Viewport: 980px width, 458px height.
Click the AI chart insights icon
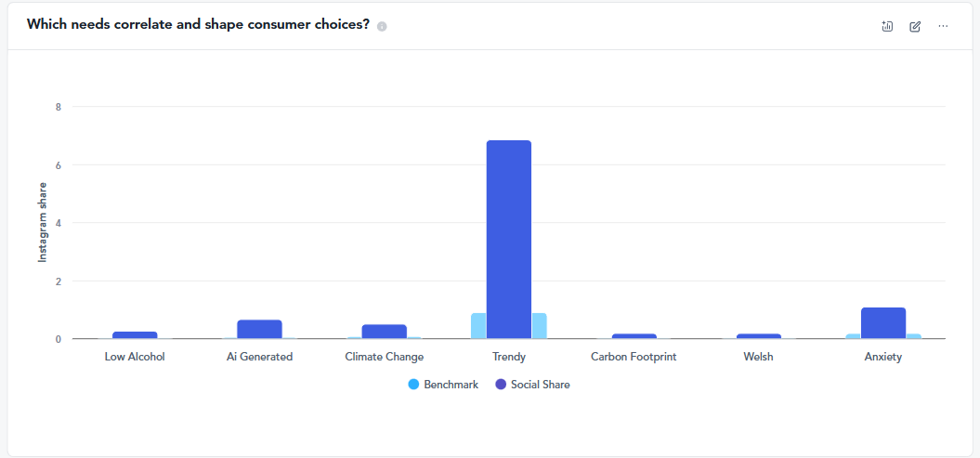tap(887, 26)
